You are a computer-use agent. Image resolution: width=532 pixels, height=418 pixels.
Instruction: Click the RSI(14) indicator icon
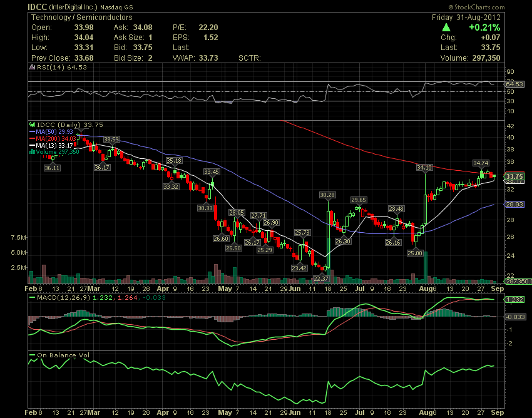coord(32,67)
